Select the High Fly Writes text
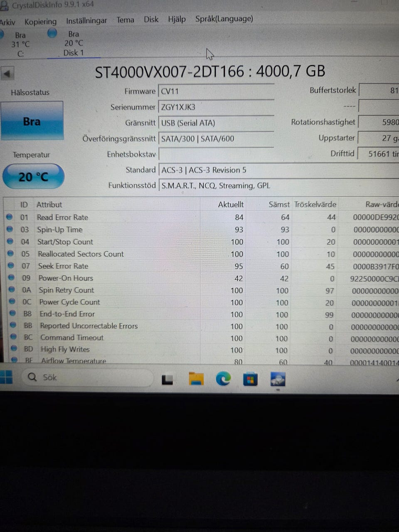This screenshot has width=399, height=532. (65, 349)
